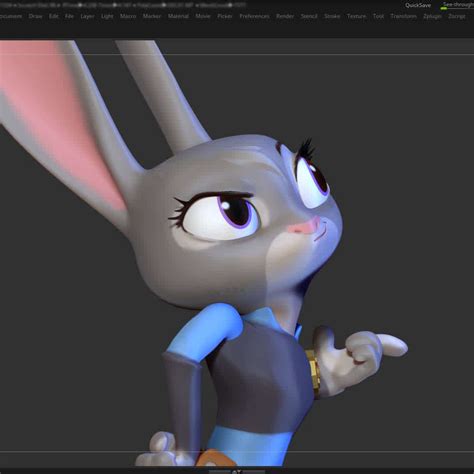The width and height of the screenshot is (474, 474).
Task: Adjust the See-through slider
Action: point(457,5)
